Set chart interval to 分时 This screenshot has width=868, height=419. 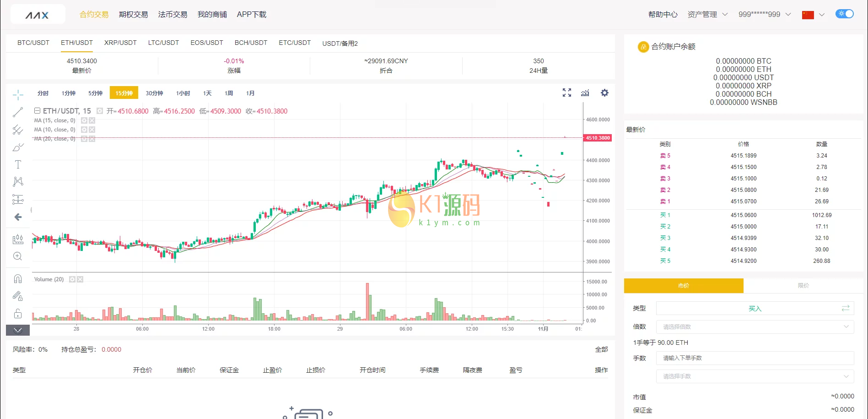point(43,93)
